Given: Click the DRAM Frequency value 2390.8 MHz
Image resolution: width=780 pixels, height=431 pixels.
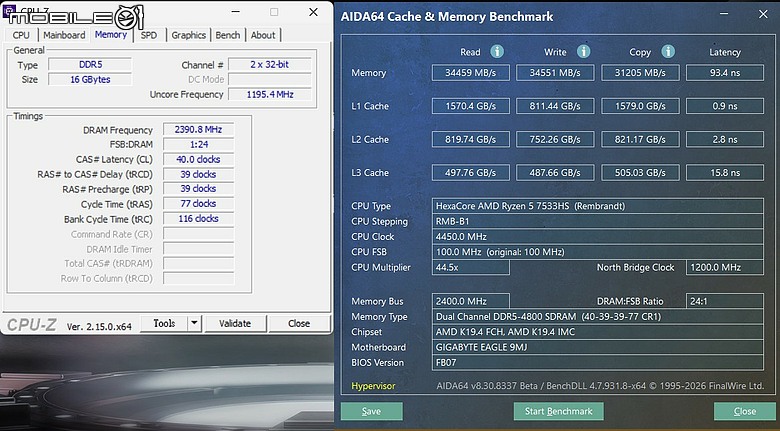Looking at the screenshot, I should coord(198,129).
